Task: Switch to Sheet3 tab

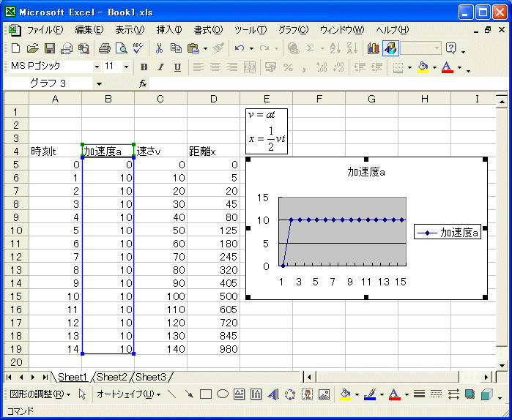Action: (x=151, y=378)
